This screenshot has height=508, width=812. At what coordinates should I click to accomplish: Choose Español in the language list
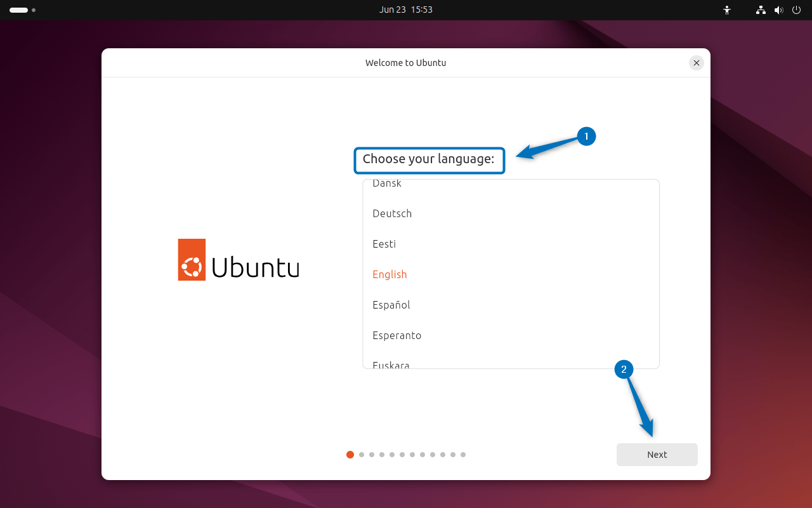(391, 305)
